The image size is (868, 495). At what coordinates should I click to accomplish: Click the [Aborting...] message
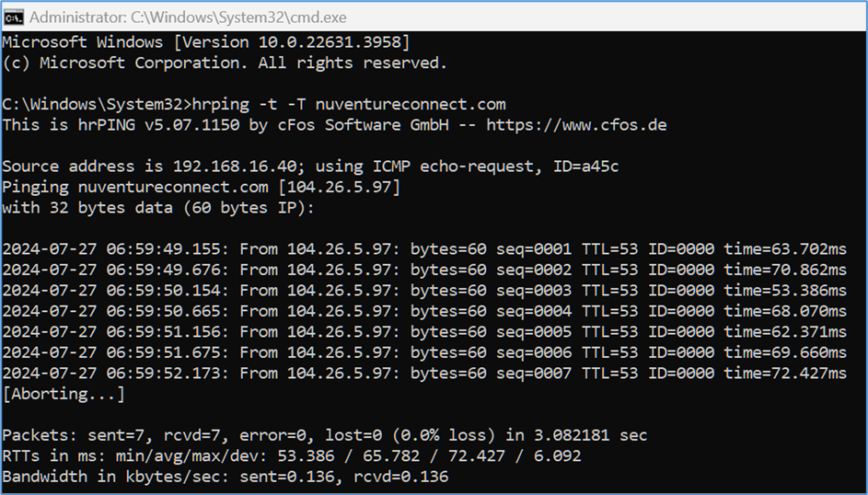[64, 394]
